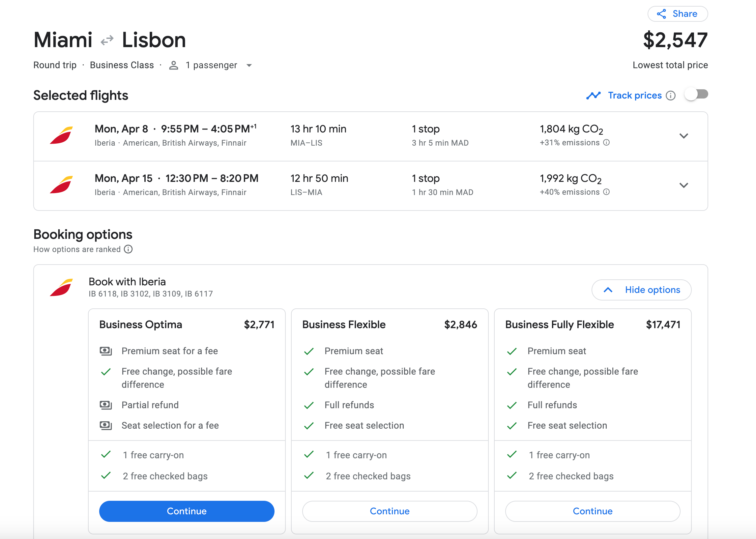
Task: Click the emissions info icon for the departure flight
Action: point(607,142)
